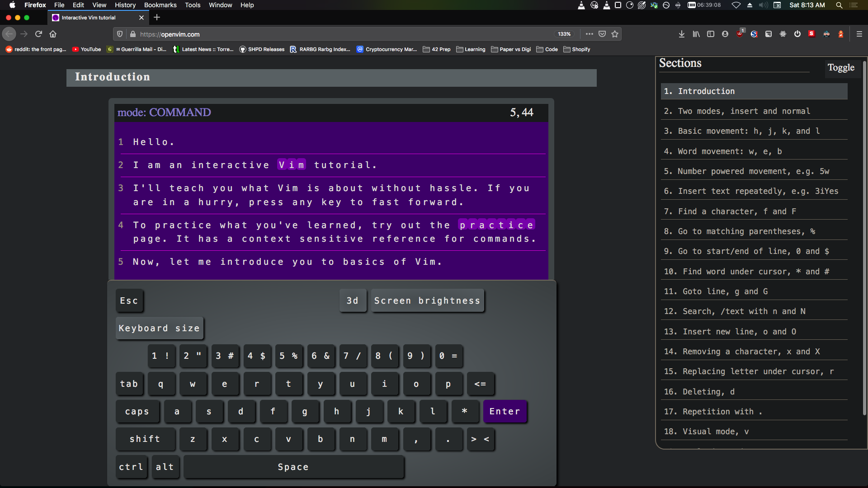Viewport: 868px width, 488px height.
Task: Open the Bookmarks menu
Action: click(x=160, y=5)
